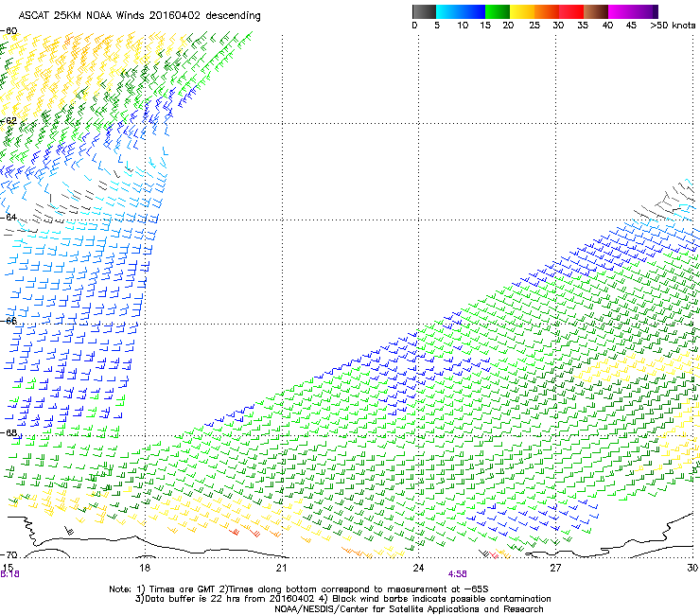The height and width of the screenshot is (615, 700).
Task: Click the '45' legend scale label
Action: 631,26
